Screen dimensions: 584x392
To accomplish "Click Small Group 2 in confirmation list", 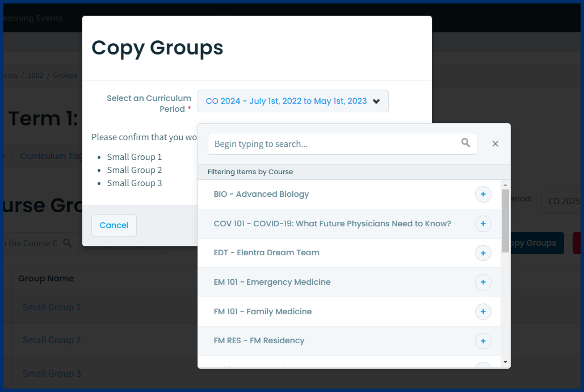I will (135, 170).
